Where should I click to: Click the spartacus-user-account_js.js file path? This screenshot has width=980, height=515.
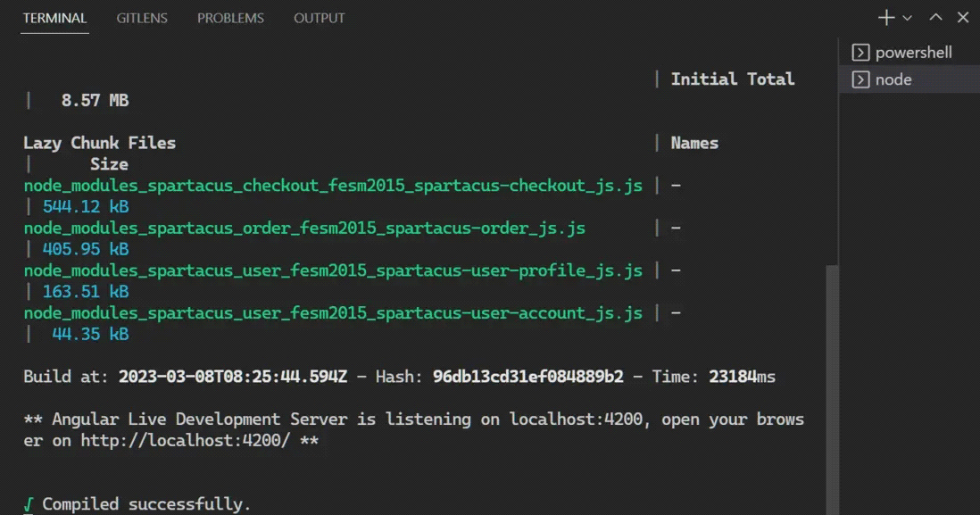click(x=332, y=313)
